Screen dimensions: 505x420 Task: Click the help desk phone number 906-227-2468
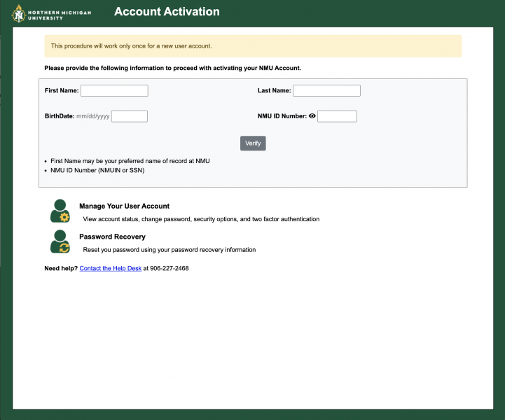pyautogui.click(x=170, y=268)
